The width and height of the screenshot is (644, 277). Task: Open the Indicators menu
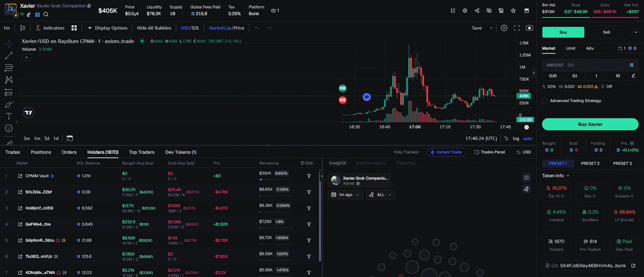tap(50, 28)
